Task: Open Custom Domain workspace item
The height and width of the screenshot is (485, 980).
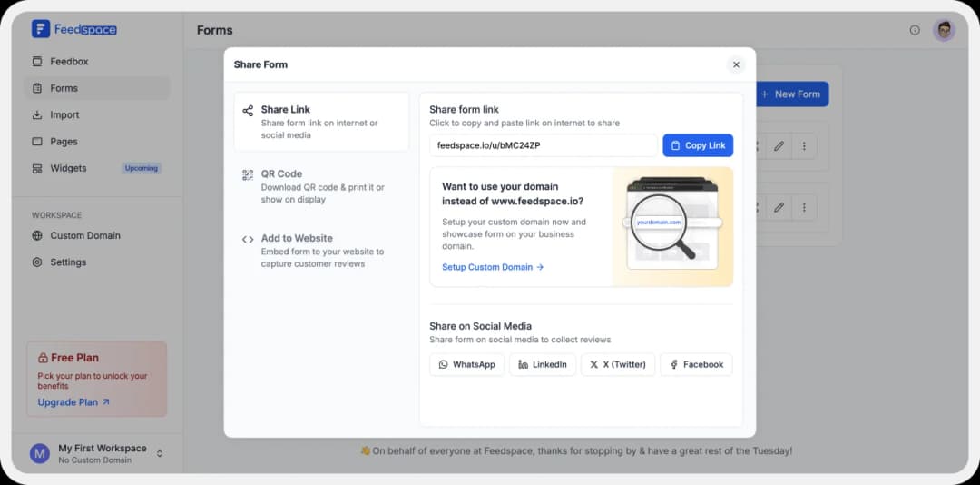Action: tap(97, 235)
